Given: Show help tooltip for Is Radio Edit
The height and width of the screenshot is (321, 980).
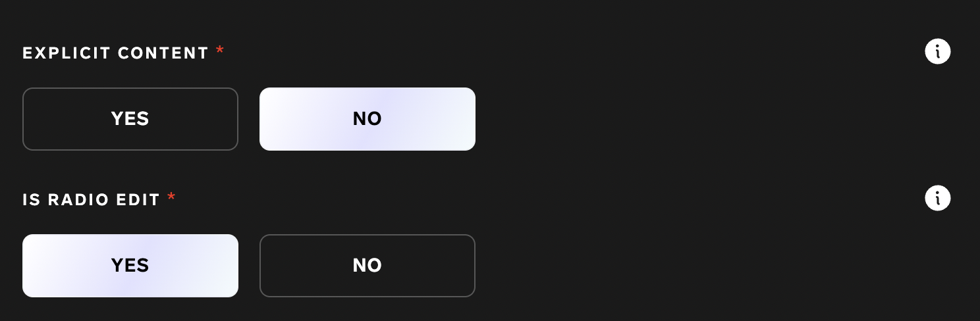Looking at the screenshot, I should [938, 198].
